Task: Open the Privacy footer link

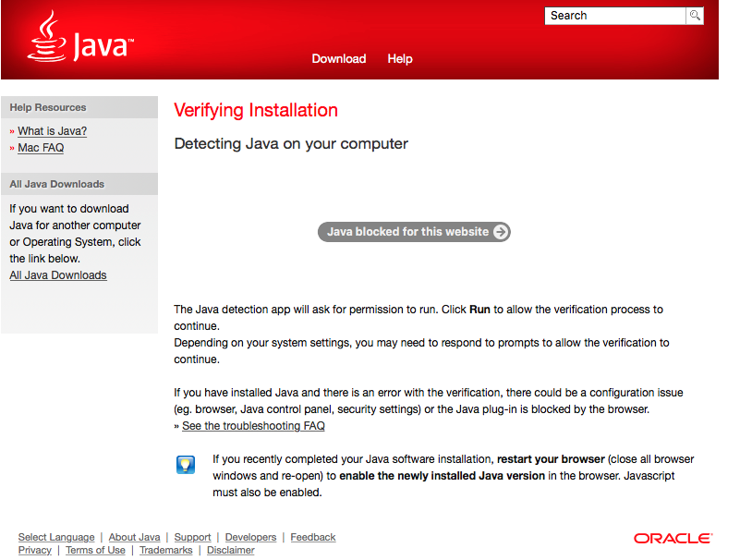Action: click(35, 550)
